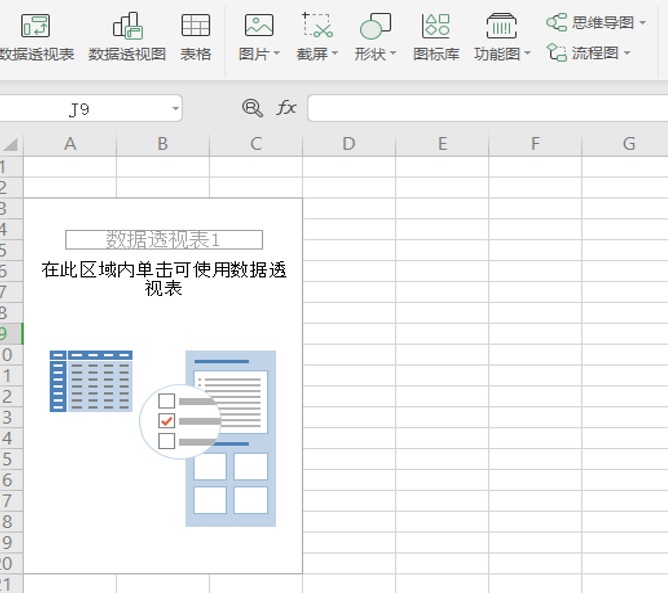Screen dimensions: 668x593
Task: Click inside the formula bar input
Action: (480, 108)
